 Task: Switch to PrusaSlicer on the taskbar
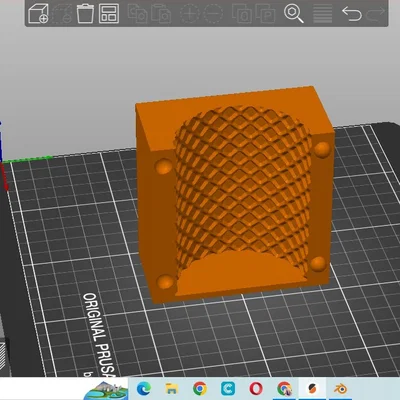(312, 389)
